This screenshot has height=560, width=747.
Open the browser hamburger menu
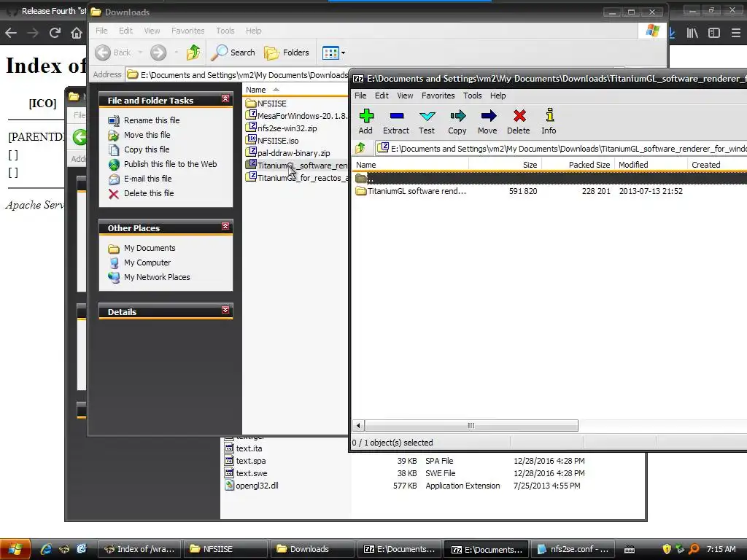point(735,33)
